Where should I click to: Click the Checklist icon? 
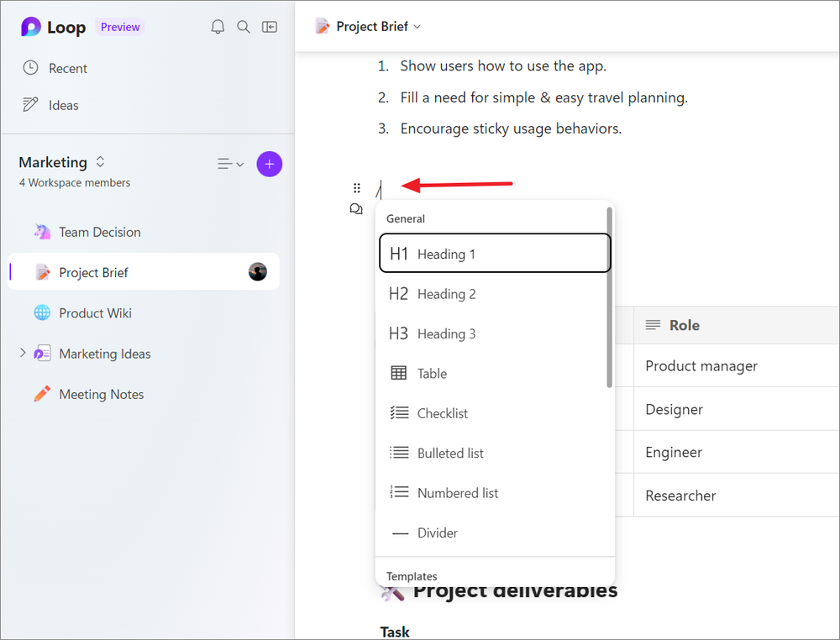point(399,413)
